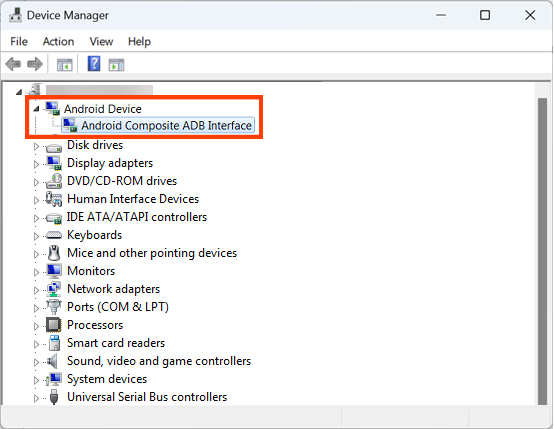554x429 pixels.
Task: Click the mouse icon for pointing devices
Action: point(54,253)
